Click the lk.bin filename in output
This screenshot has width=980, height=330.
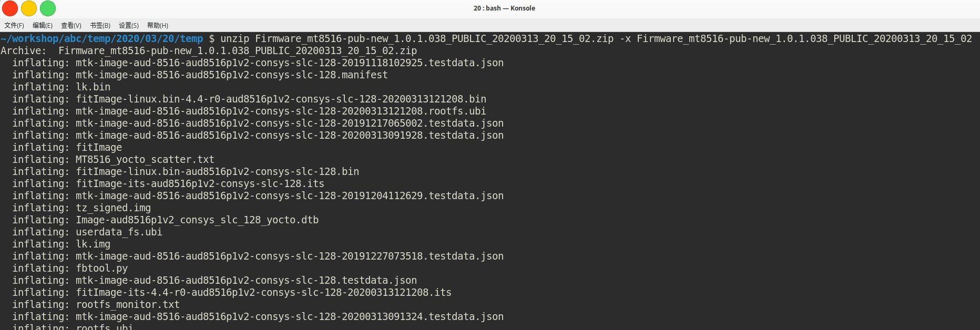coord(93,87)
